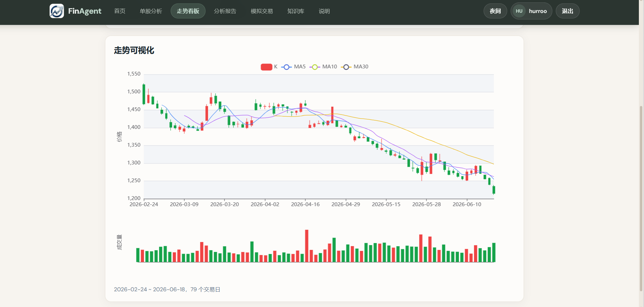Image resolution: width=644 pixels, height=307 pixels.
Task: Toggle the MA5 line legend
Action: tap(293, 67)
